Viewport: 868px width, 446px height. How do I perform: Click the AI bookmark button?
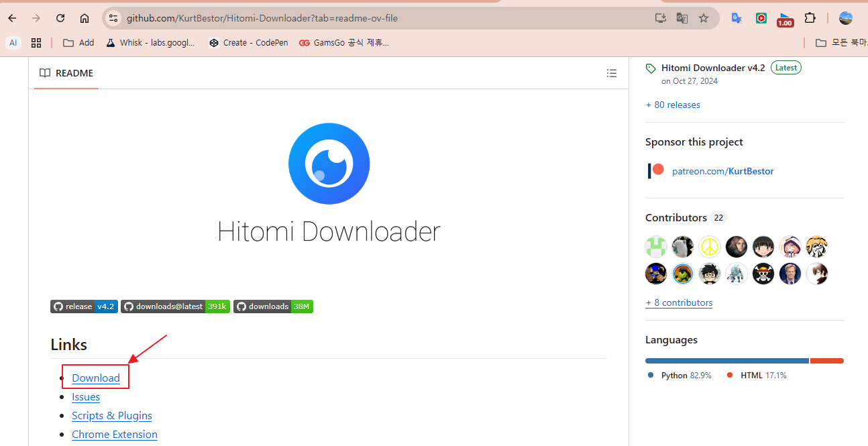(13, 42)
